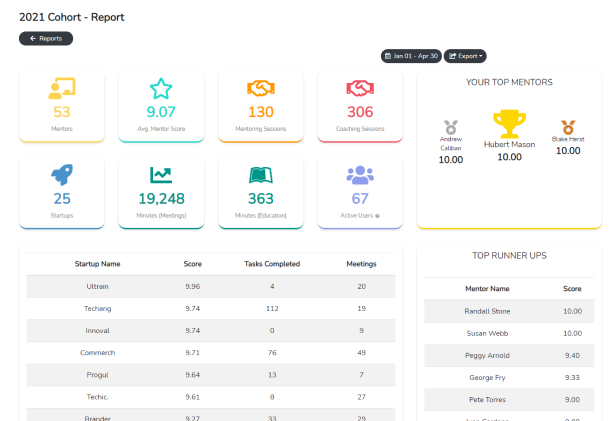Viewport: 613px width, 421px height.
Task: Click the YOUR TOP MENTORS heading
Action: [x=509, y=82]
